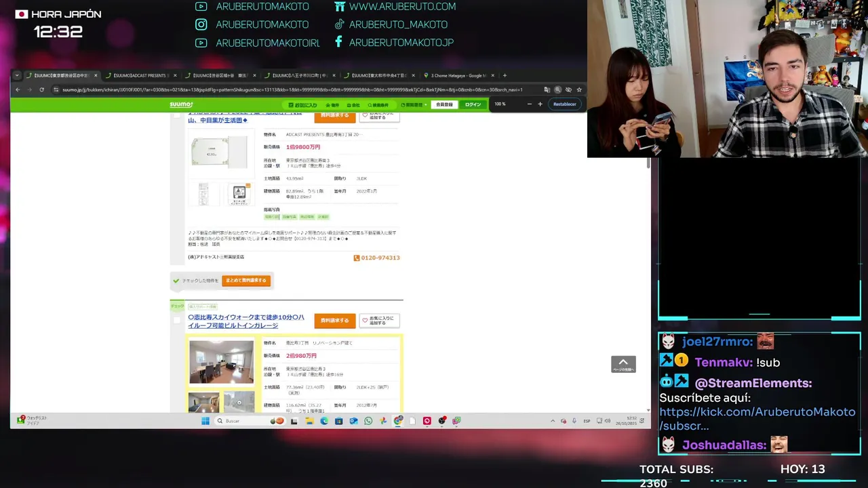Open the kick.com/AruberutoMakoto subscribe link in chat
The width and height of the screenshot is (868, 488).
[757, 419]
